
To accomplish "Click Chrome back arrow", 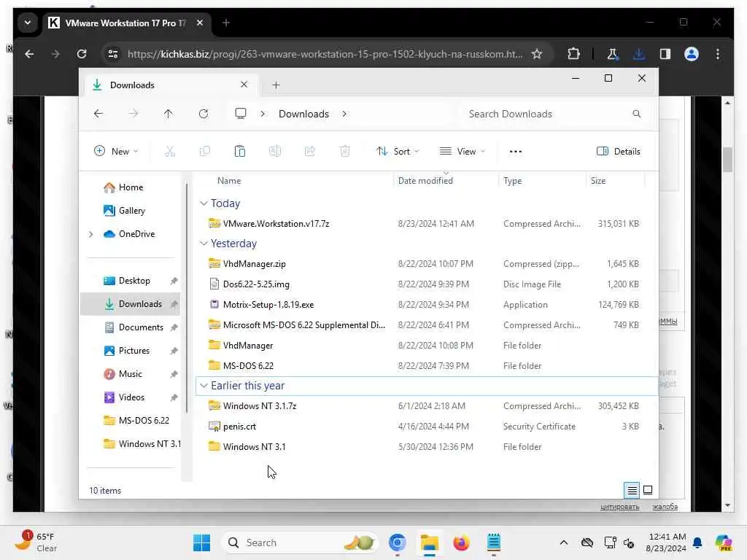I will 29,54.
